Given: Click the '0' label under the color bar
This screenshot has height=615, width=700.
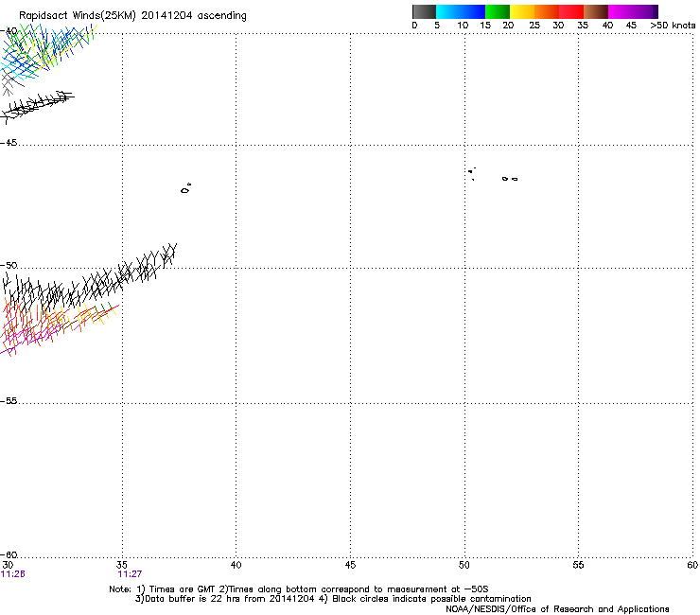Looking at the screenshot, I should pos(414,26).
